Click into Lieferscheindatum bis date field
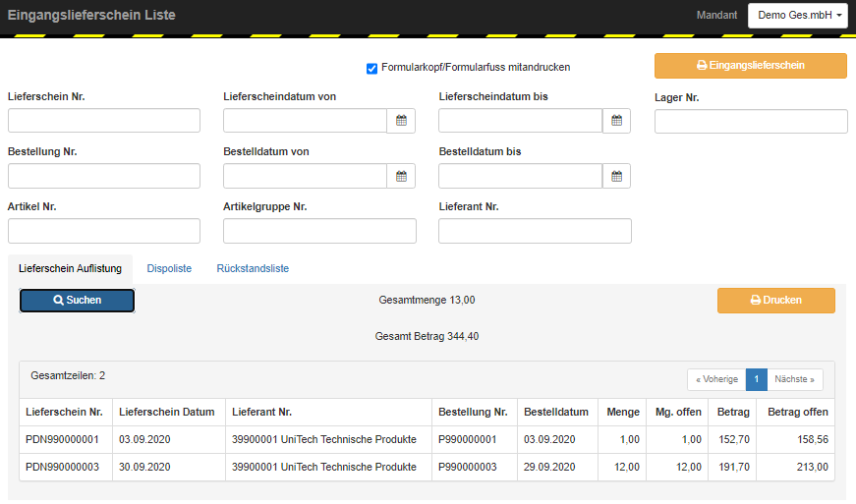Screen dimensions: 856x504 point(521,121)
